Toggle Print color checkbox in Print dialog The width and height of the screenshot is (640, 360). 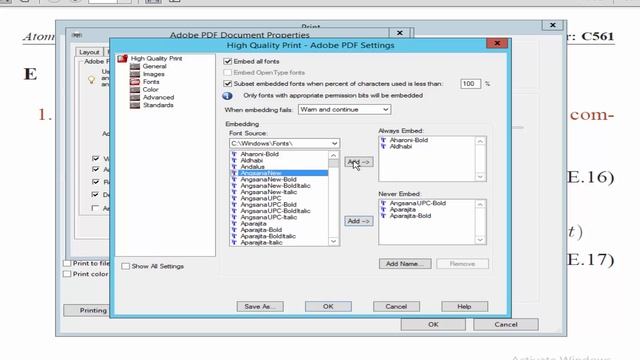point(67,274)
